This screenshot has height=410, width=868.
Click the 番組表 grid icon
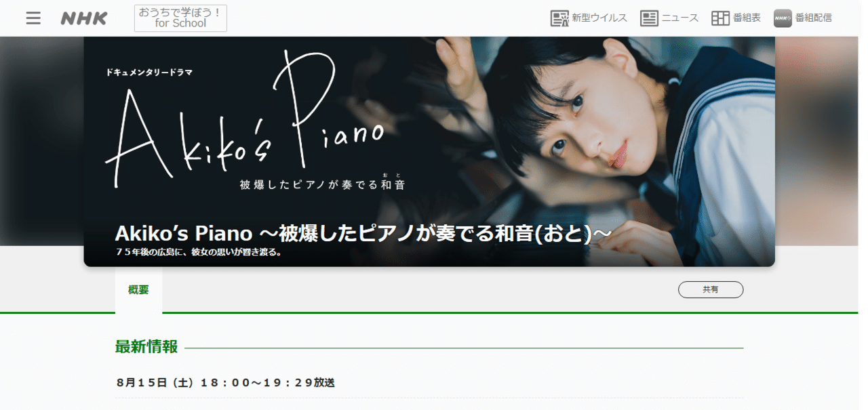(720, 18)
